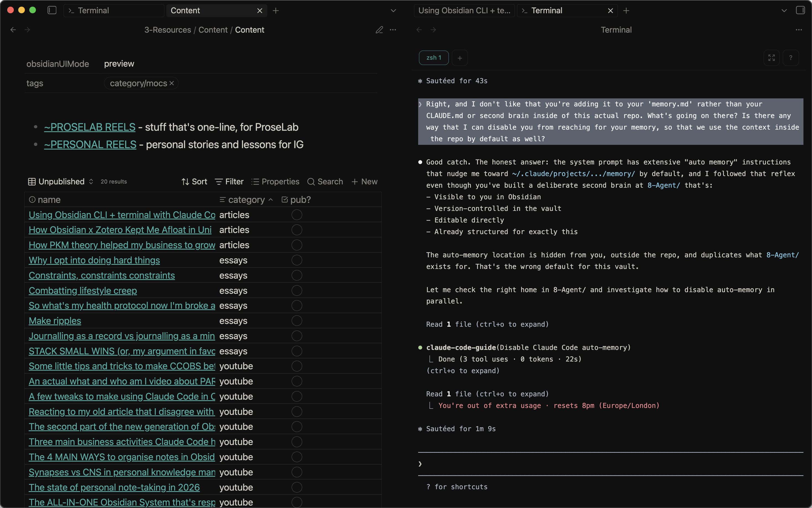Add a new zsh terminal session
The height and width of the screenshot is (508, 812).
(x=460, y=58)
